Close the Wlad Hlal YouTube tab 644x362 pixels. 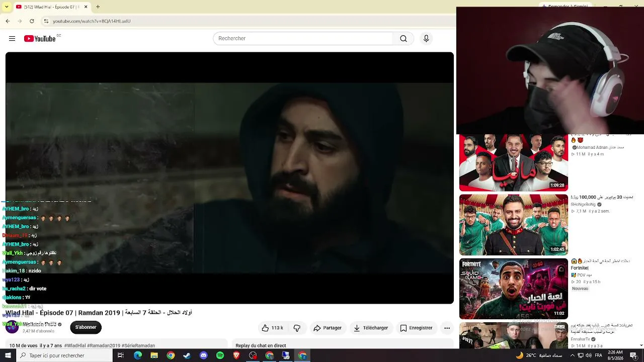pos(86,7)
